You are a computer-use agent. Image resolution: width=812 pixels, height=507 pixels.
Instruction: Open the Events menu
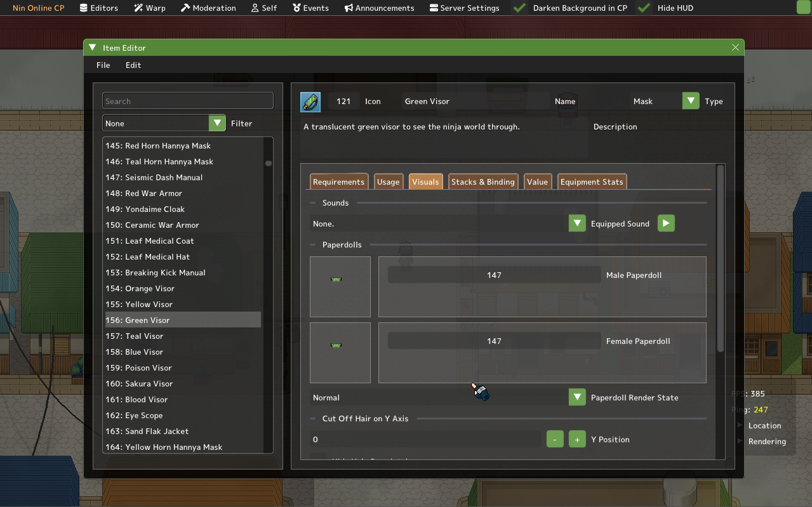pos(310,8)
